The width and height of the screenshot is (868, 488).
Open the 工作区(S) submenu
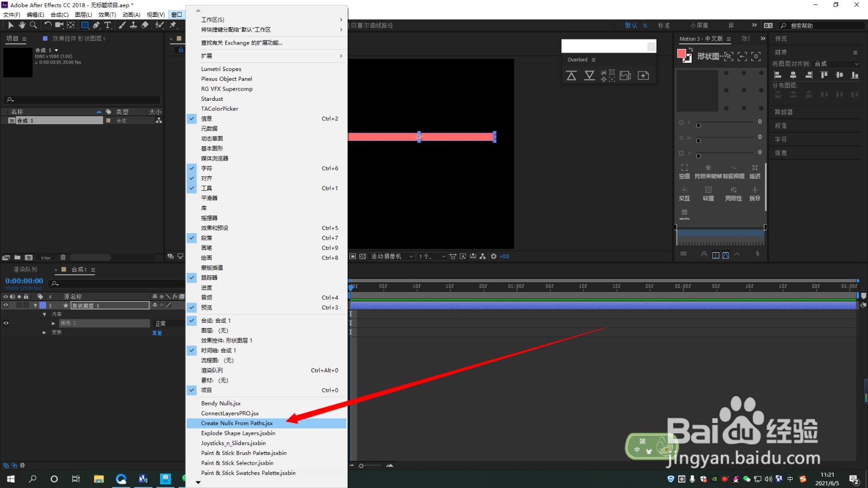[266, 20]
